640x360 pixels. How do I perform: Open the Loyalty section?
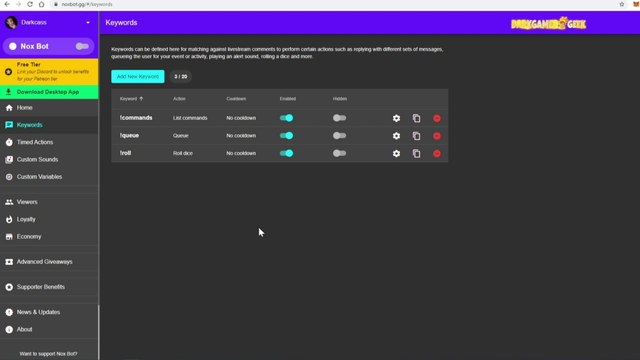pos(49,219)
